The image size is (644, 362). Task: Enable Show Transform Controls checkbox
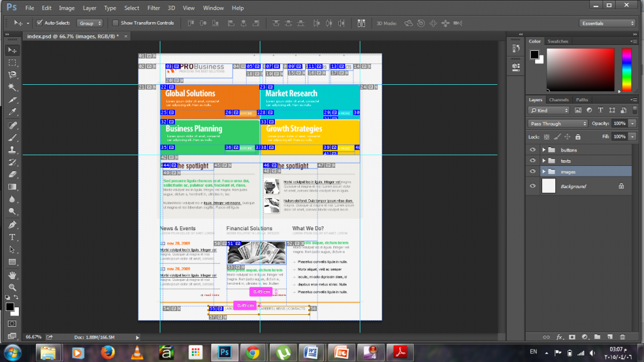pyautogui.click(x=116, y=23)
